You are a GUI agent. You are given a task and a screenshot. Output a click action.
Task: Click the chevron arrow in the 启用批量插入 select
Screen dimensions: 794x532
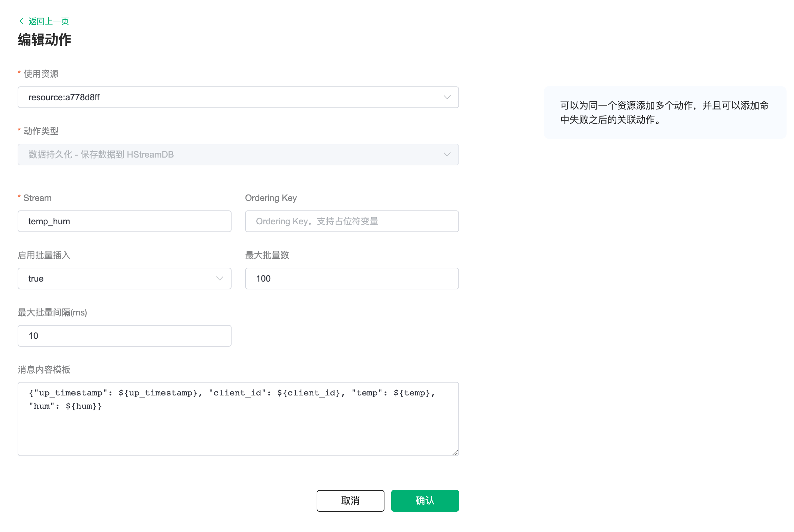[219, 279]
